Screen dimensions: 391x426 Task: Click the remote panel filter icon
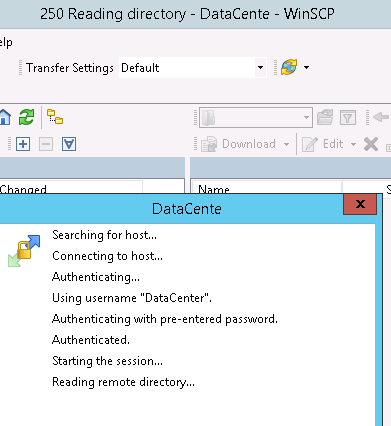click(348, 117)
